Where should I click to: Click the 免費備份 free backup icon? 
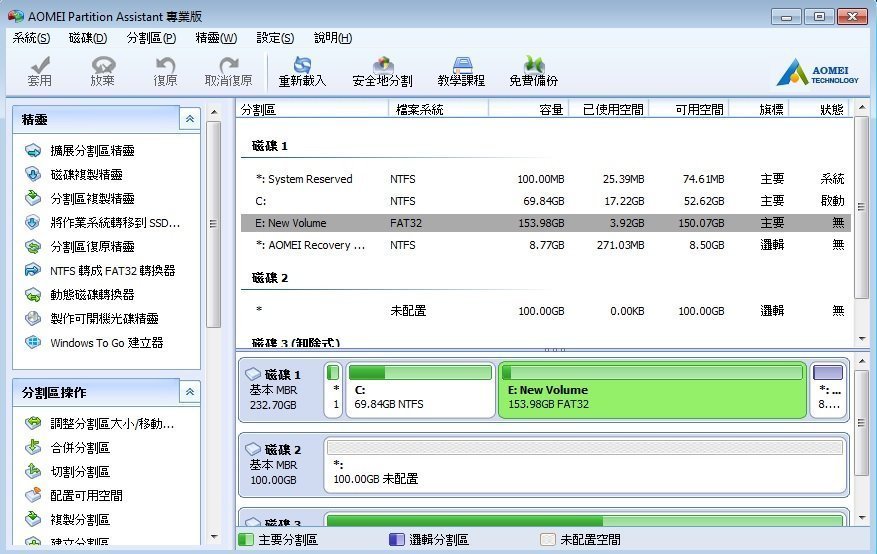[x=534, y=72]
